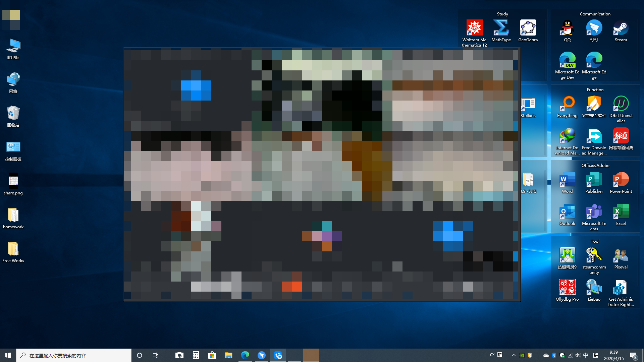Screen dimensions: 644x362
Task: Open IObit Uninstaller shortcut
Action: pos(621,104)
